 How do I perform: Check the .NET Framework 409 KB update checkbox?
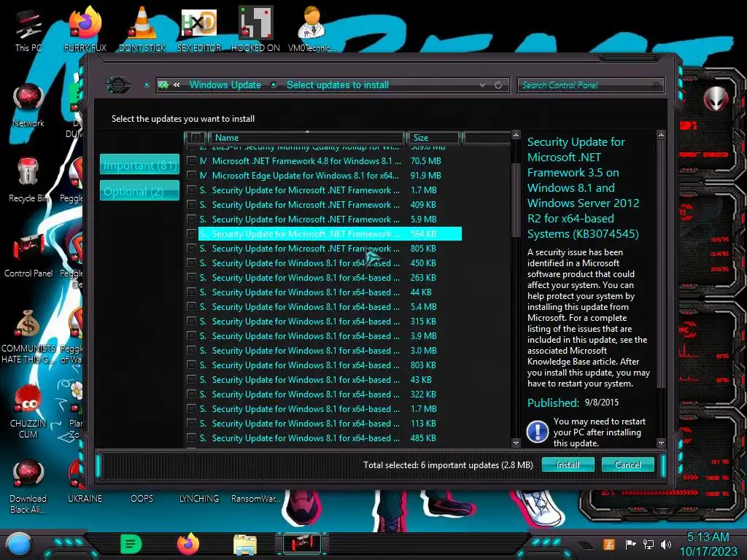(x=191, y=205)
